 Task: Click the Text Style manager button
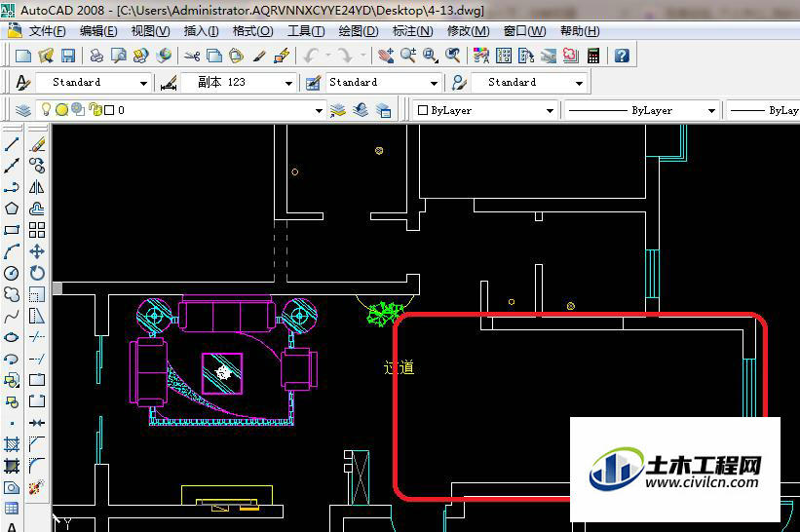[x=23, y=83]
